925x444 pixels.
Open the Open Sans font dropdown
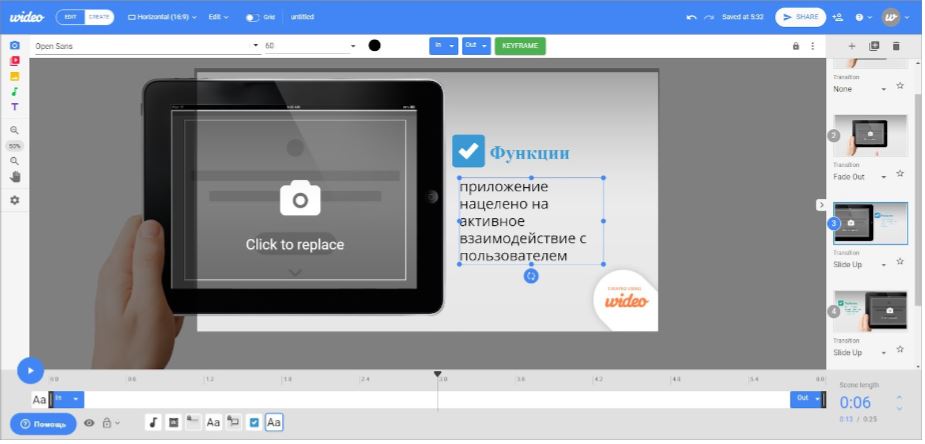click(x=147, y=46)
